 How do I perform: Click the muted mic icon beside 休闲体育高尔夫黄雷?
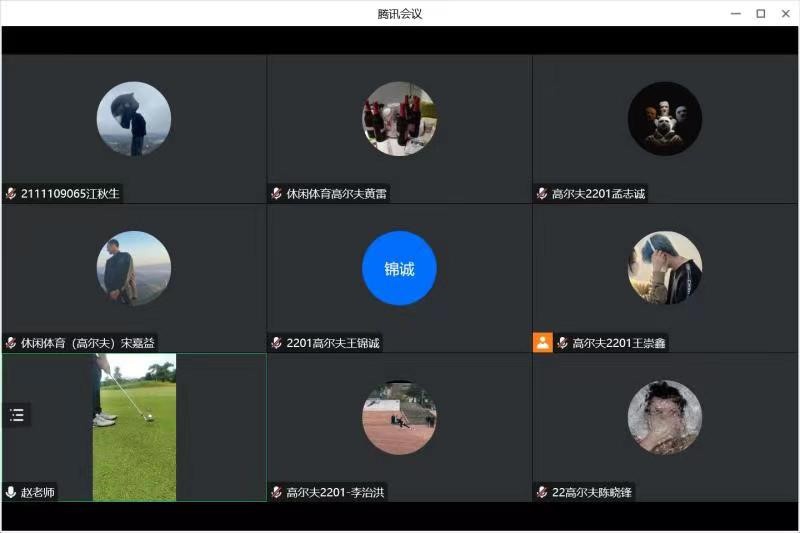point(277,194)
